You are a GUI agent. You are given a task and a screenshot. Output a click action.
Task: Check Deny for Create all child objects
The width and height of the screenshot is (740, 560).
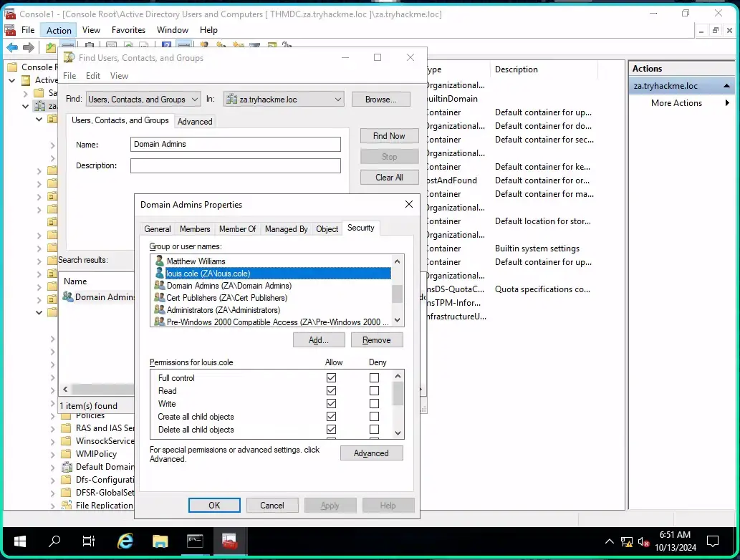(374, 417)
